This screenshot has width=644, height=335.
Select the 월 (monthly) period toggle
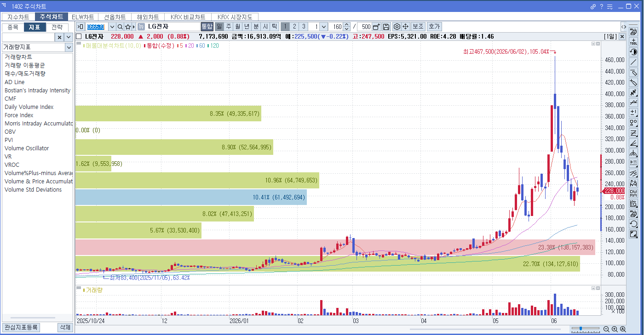238,27
